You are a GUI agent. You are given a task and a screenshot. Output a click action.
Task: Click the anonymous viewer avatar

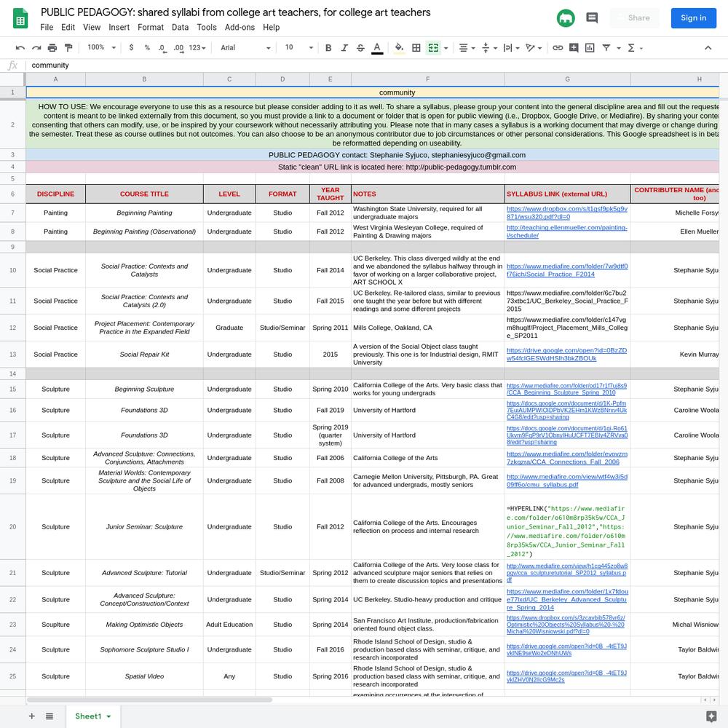[566, 18]
